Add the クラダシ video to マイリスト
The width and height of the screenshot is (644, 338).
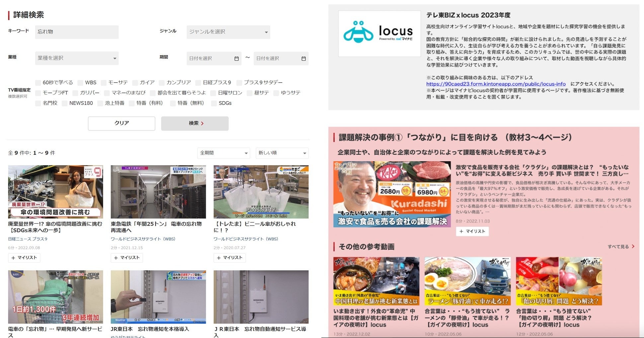472,231
